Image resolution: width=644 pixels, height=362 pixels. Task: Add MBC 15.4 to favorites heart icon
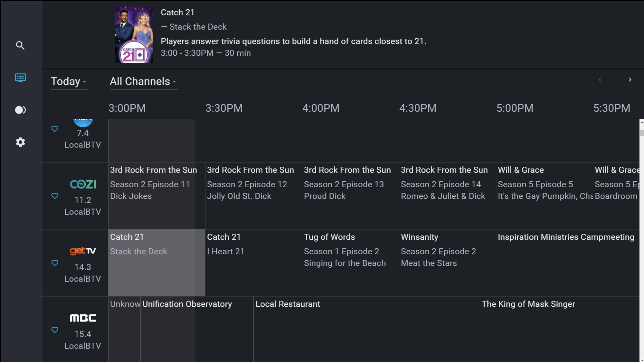click(x=54, y=329)
